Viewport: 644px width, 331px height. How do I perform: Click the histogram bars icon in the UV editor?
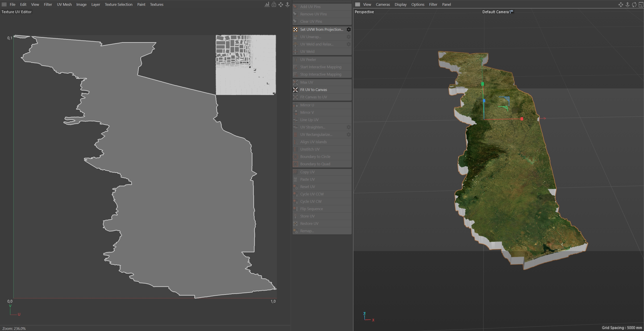(267, 4)
